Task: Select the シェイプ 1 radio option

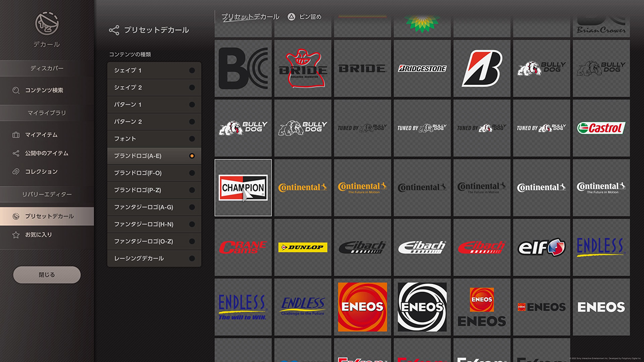Action: (x=192, y=70)
